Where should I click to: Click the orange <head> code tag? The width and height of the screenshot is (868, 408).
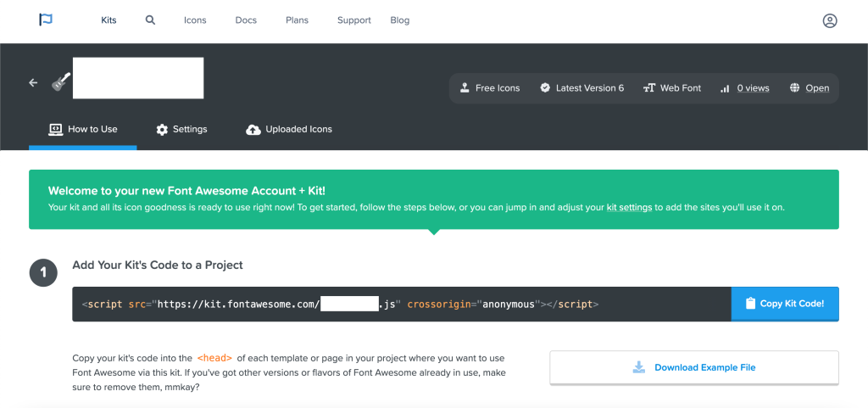click(214, 358)
